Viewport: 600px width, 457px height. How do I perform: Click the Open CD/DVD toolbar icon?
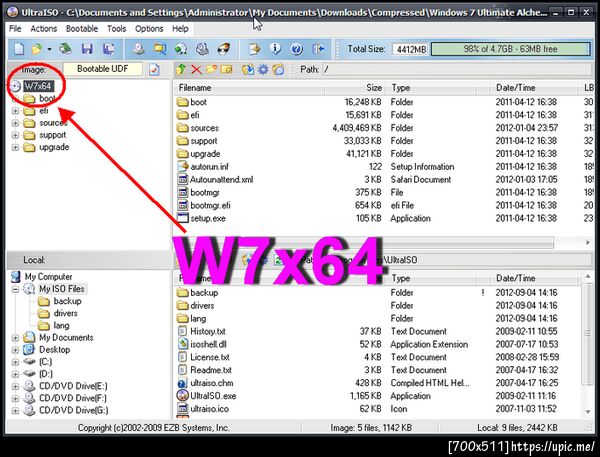click(x=65, y=49)
